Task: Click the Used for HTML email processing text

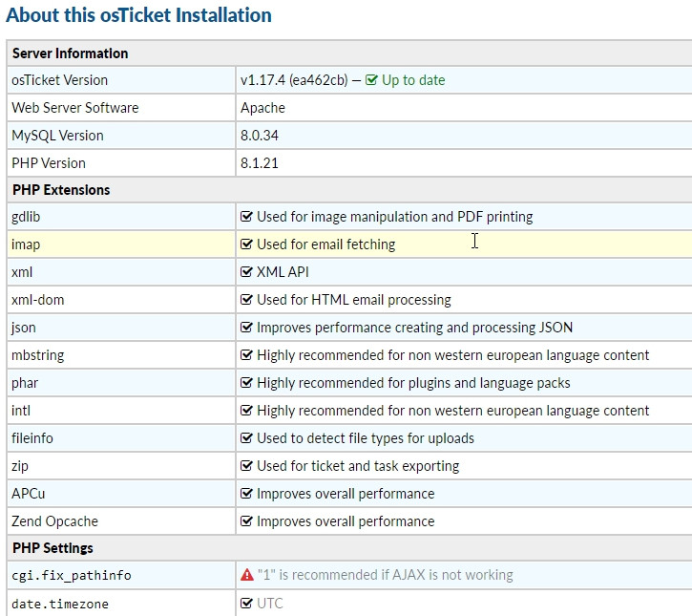Action: [x=354, y=300]
